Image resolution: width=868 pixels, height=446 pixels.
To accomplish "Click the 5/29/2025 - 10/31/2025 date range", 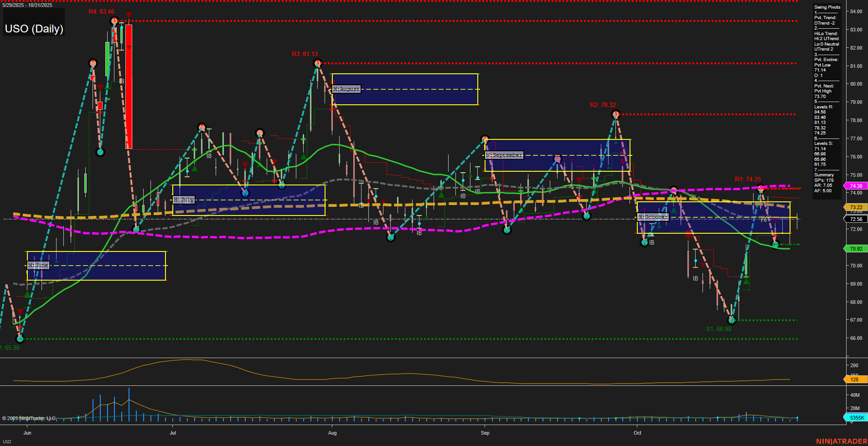I will click(27, 6).
